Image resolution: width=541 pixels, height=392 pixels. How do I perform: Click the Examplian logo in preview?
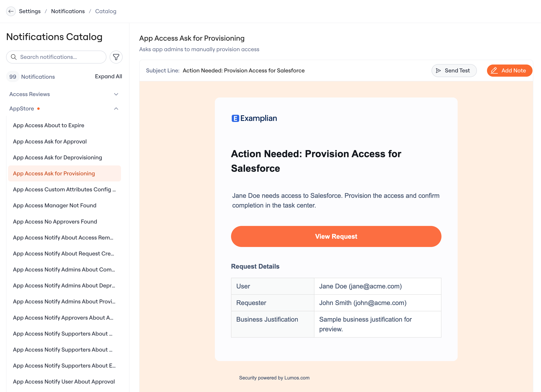pos(254,118)
